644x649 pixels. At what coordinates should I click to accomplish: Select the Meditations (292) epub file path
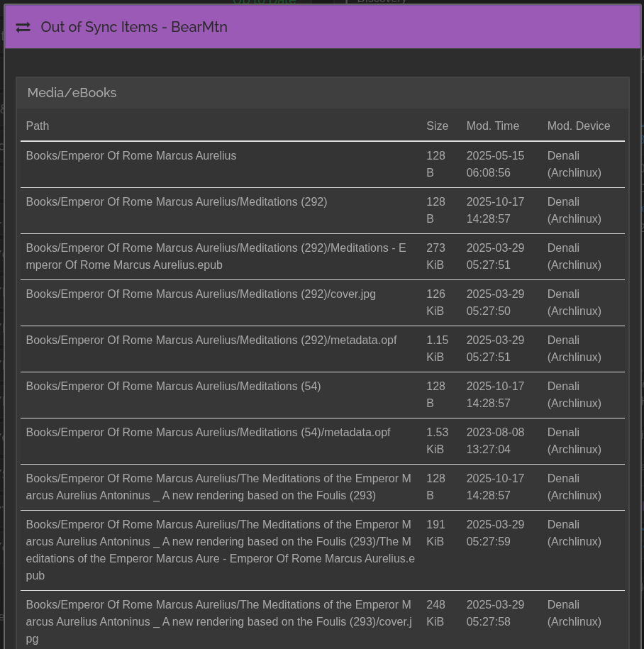pyautogui.click(x=216, y=256)
